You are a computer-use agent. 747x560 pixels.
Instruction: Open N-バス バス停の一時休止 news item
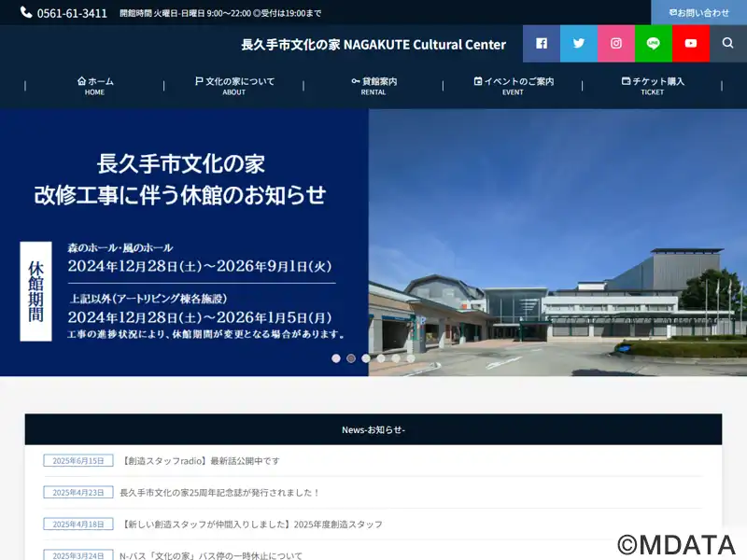[211, 555]
